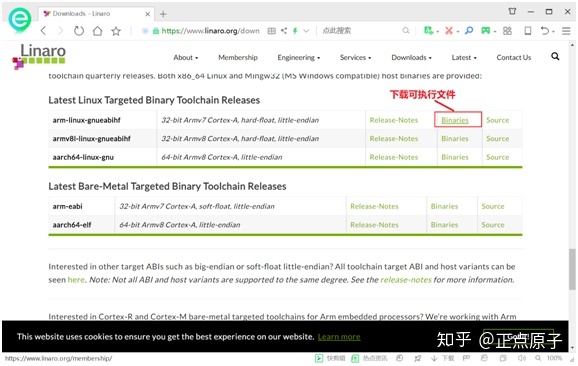Open Binaries for arm-eabi
Viewport: 578px width, 366px height.
click(444, 206)
